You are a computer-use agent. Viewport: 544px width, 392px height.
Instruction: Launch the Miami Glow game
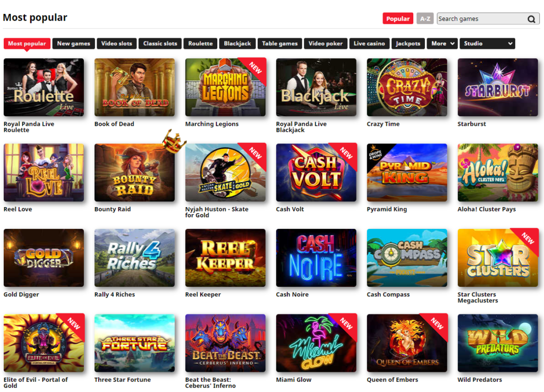(316, 343)
